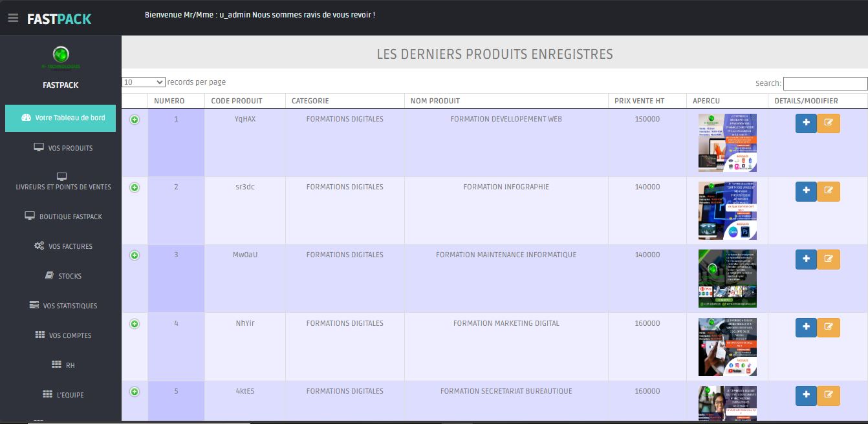Click the blue plus details button for row 1
This screenshot has width=868, height=424.
[806, 123]
